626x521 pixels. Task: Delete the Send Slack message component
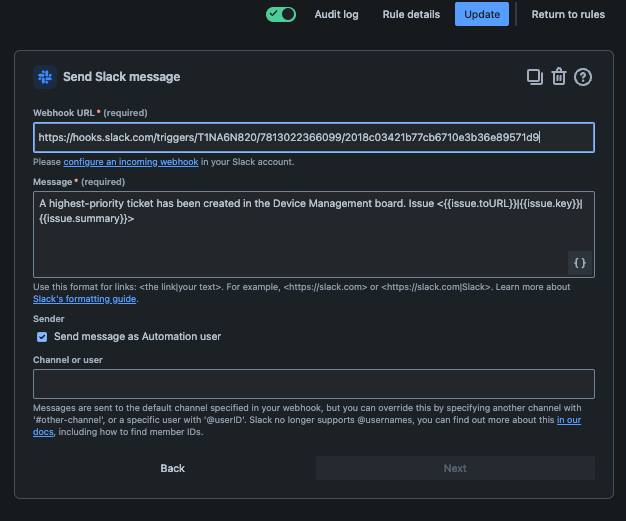point(559,77)
